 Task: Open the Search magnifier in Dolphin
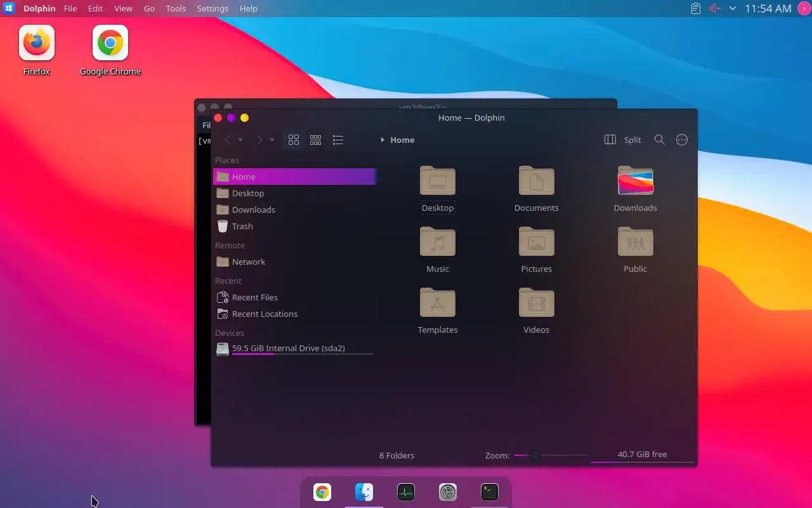click(x=660, y=140)
